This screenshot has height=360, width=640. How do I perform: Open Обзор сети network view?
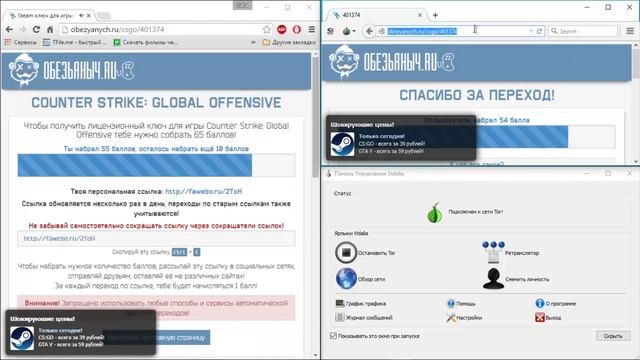pos(360,279)
